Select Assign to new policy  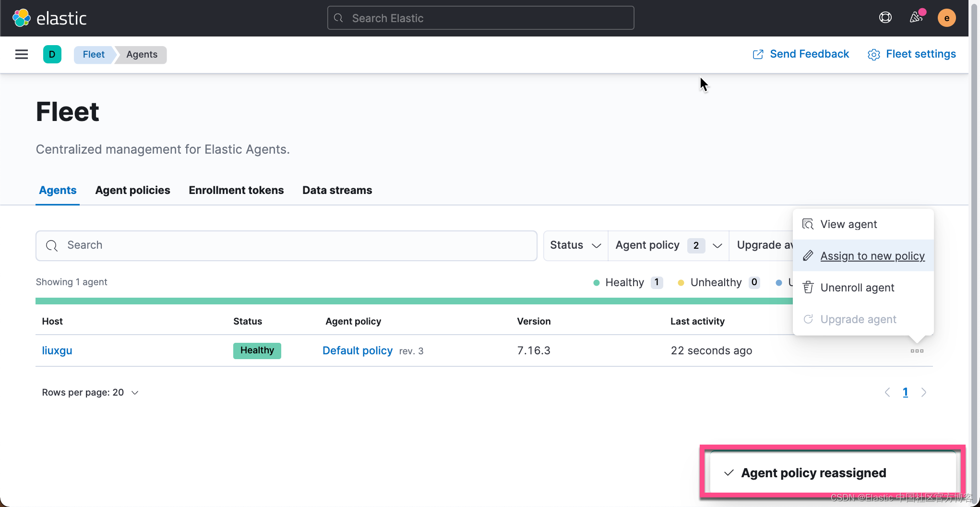(x=872, y=256)
